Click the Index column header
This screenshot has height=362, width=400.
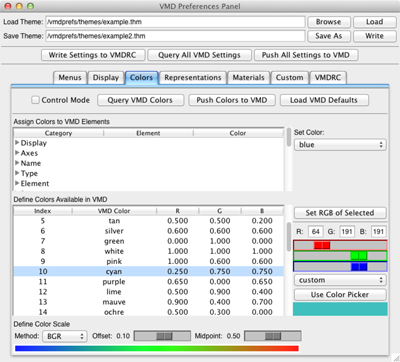[x=43, y=211]
